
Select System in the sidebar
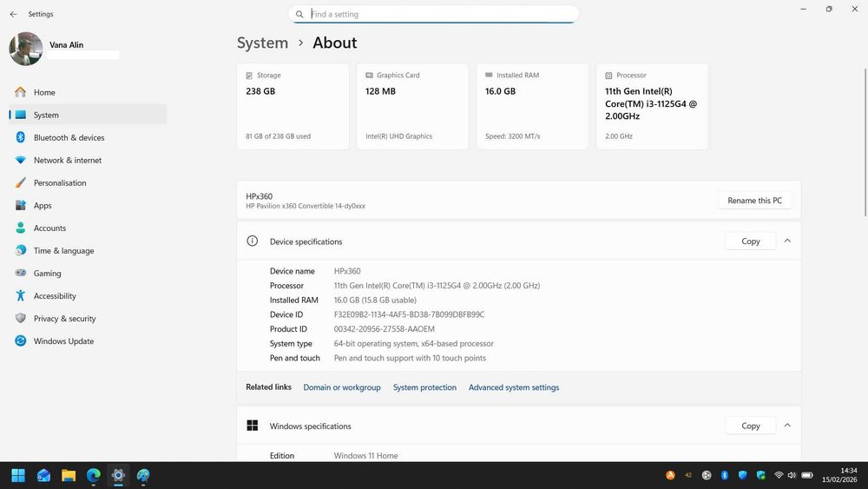[x=88, y=115]
